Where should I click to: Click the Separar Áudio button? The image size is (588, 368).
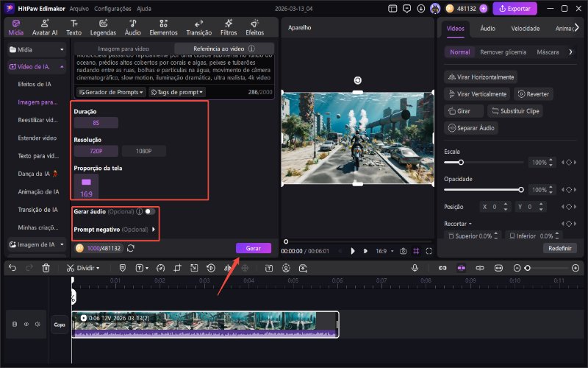pyautogui.click(x=471, y=128)
